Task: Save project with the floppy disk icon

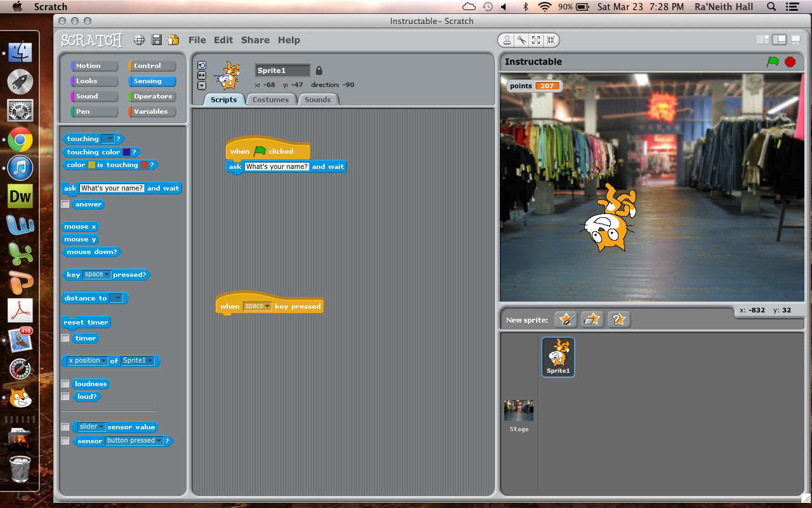Action: [x=156, y=40]
